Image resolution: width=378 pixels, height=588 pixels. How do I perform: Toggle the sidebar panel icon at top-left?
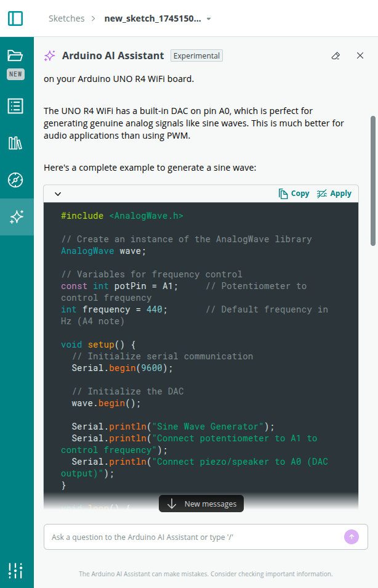(15, 18)
